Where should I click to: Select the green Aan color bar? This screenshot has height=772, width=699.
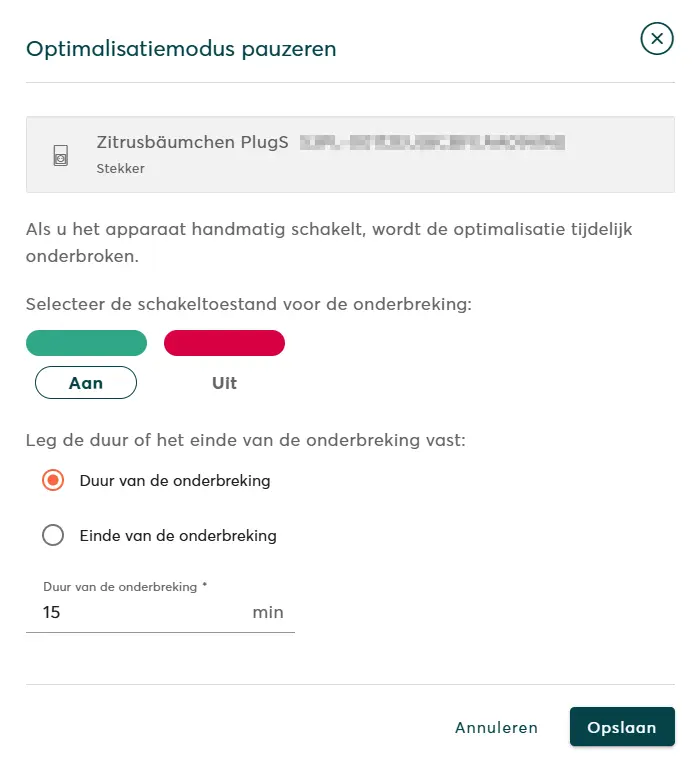(87, 343)
